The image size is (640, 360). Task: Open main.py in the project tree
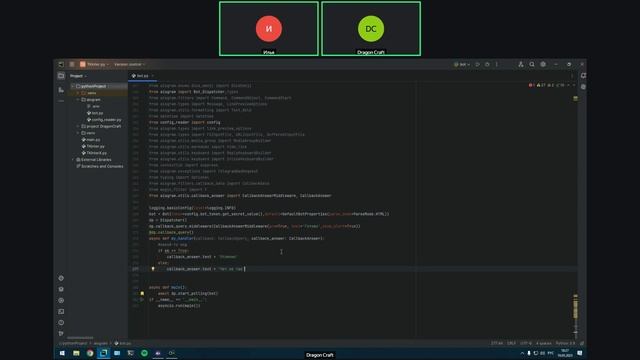[x=91, y=140]
